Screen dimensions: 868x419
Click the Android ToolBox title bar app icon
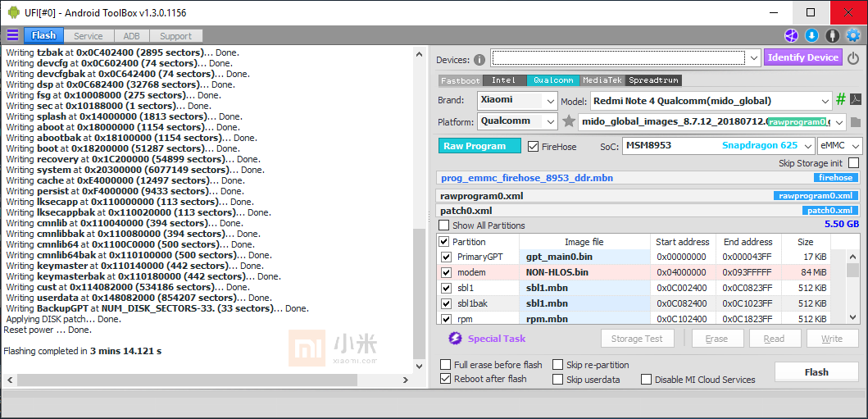pos(13,12)
